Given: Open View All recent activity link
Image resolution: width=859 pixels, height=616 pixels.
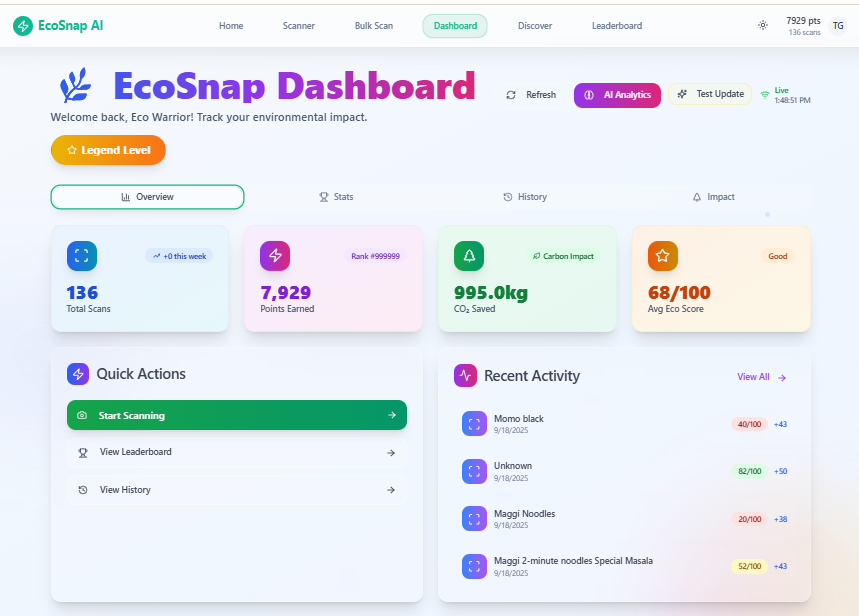Looking at the screenshot, I should pos(762,377).
